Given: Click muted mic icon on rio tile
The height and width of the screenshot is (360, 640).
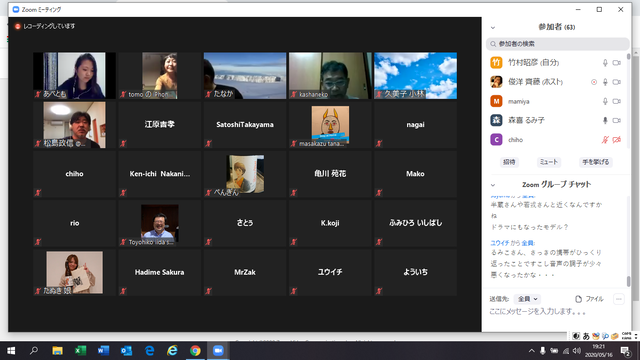Looking at the screenshot, I should (x=38, y=242).
